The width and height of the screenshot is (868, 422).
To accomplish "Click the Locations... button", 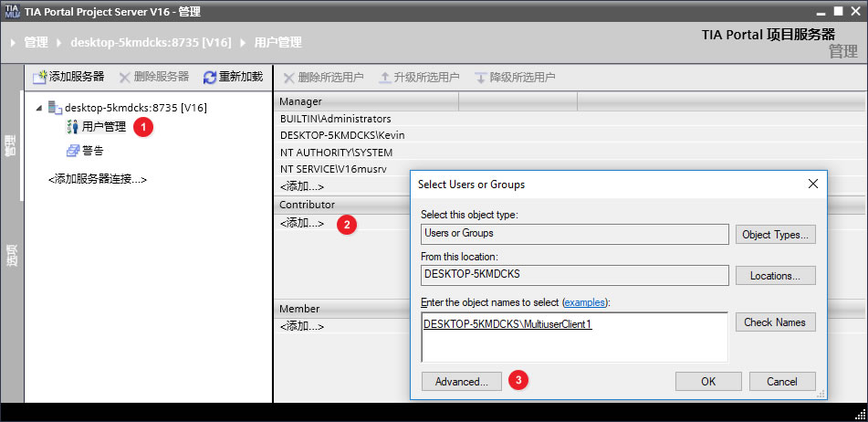I will pos(776,276).
